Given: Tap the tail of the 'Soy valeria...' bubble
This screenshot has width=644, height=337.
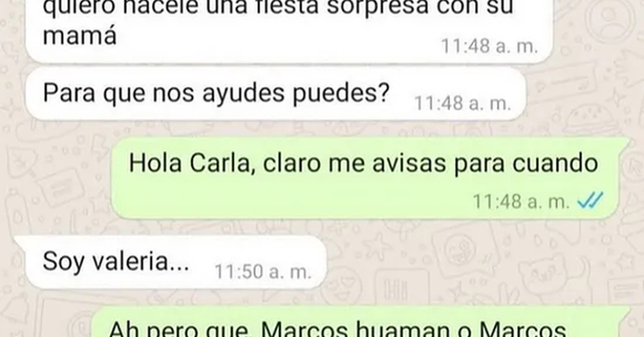Looking at the screenshot, I should click(x=20, y=241).
